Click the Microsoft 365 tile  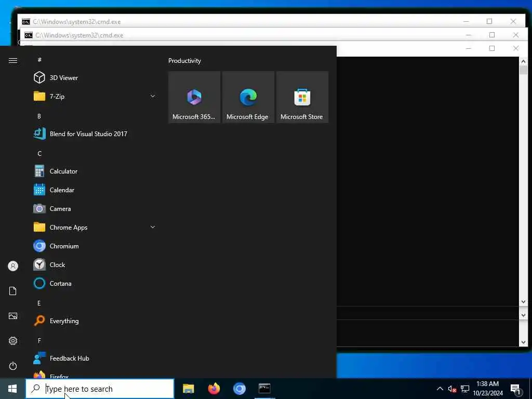[x=194, y=97]
